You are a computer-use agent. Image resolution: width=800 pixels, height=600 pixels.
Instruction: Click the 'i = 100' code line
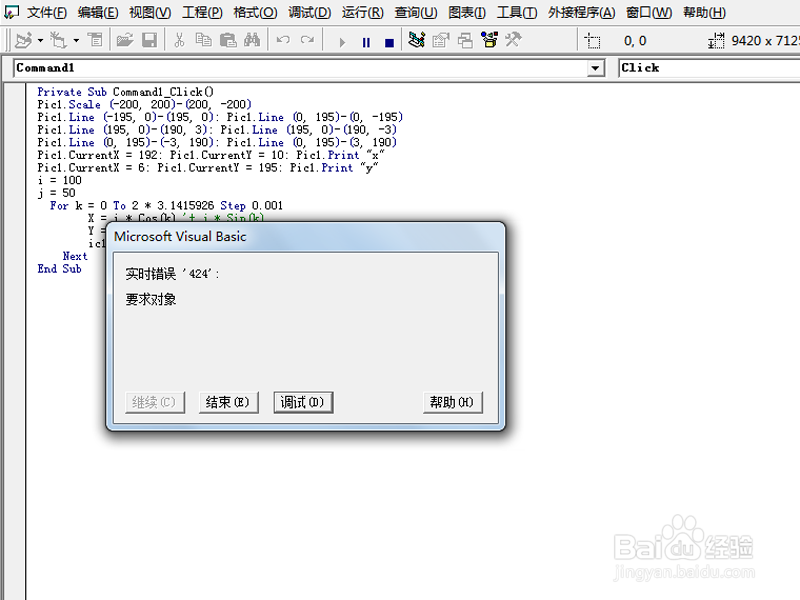point(59,180)
